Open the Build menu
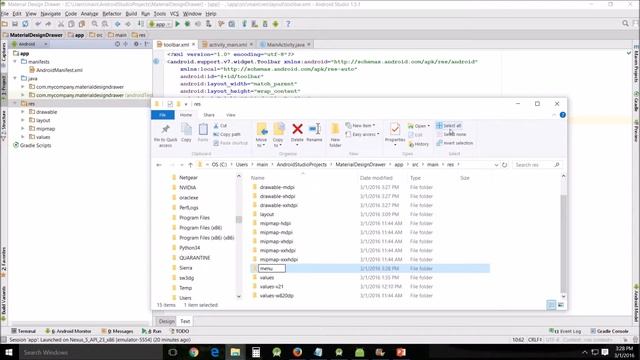Image resolution: width=640 pixels, height=360 pixels. (131, 14)
